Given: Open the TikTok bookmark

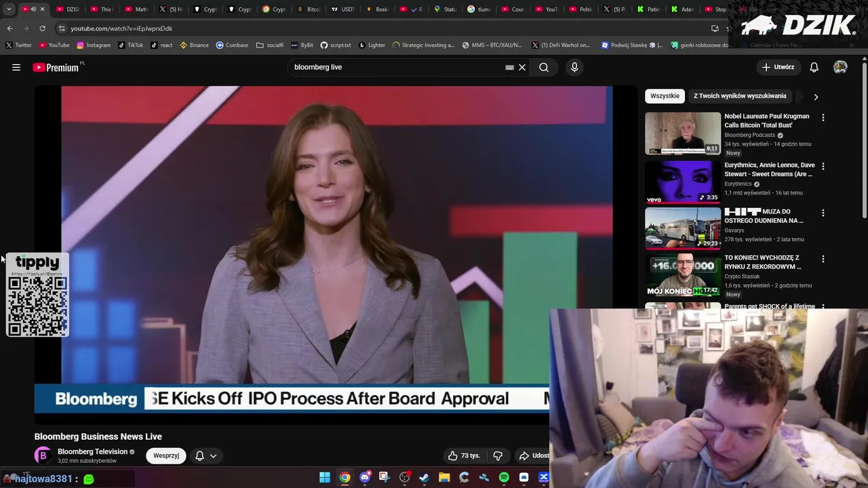Looking at the screenshot, I should pyautogui.click(x=130, y=45).
